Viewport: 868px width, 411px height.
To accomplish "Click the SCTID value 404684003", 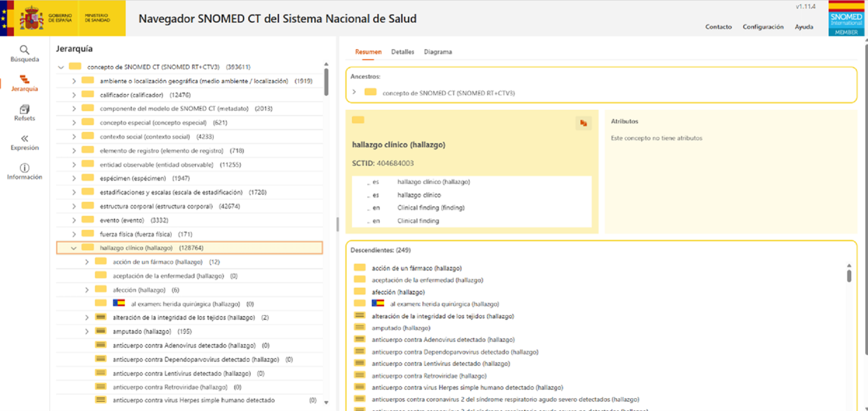I will (x=395, y=163).
